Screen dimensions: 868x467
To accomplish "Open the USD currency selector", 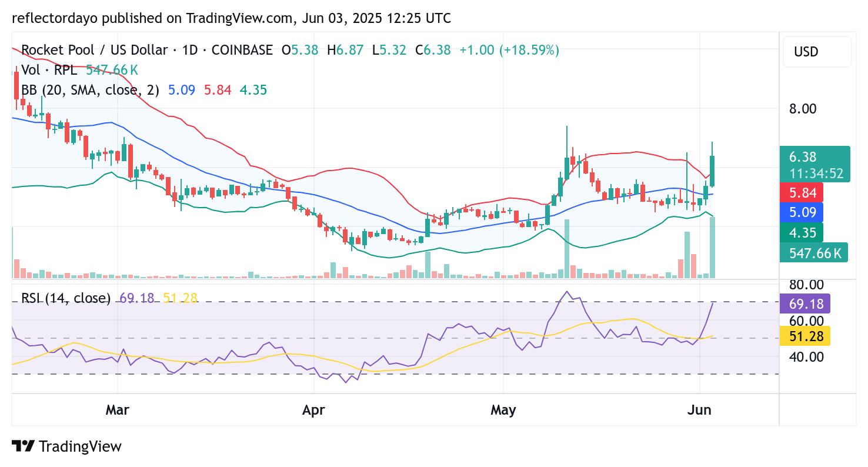I will (817, 52).
